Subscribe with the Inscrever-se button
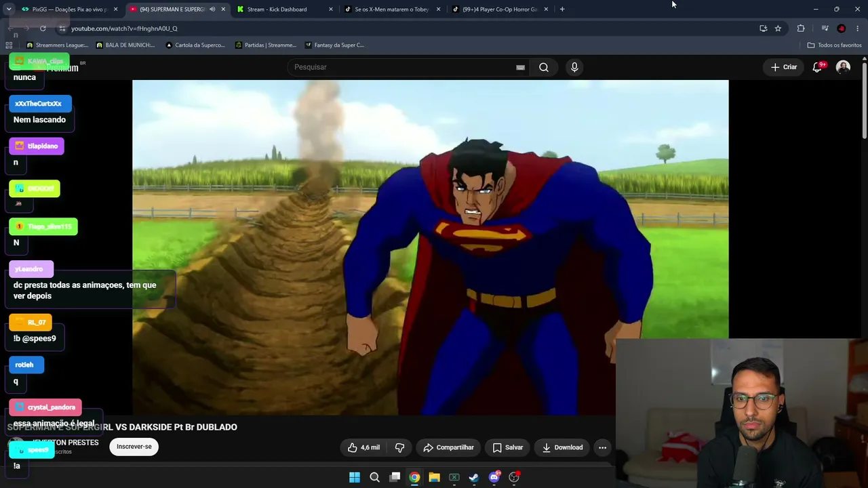 [134, 447]
